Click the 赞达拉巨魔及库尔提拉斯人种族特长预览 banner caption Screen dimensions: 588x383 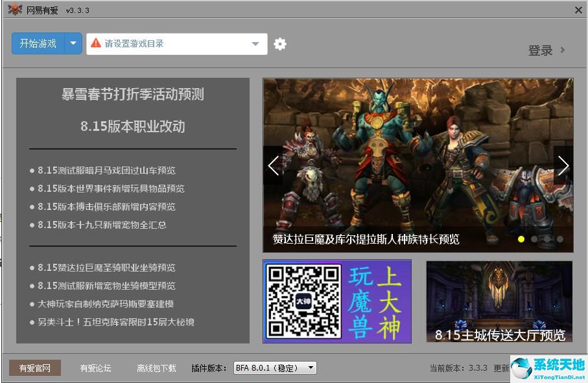(x=366, y=239)
